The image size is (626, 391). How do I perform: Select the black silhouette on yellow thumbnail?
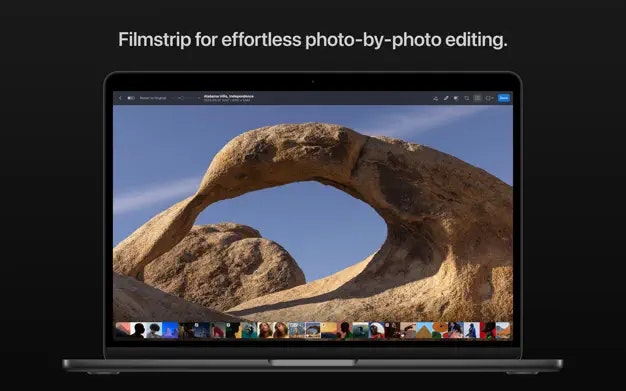pyautogui.click(x=234, y=330)
